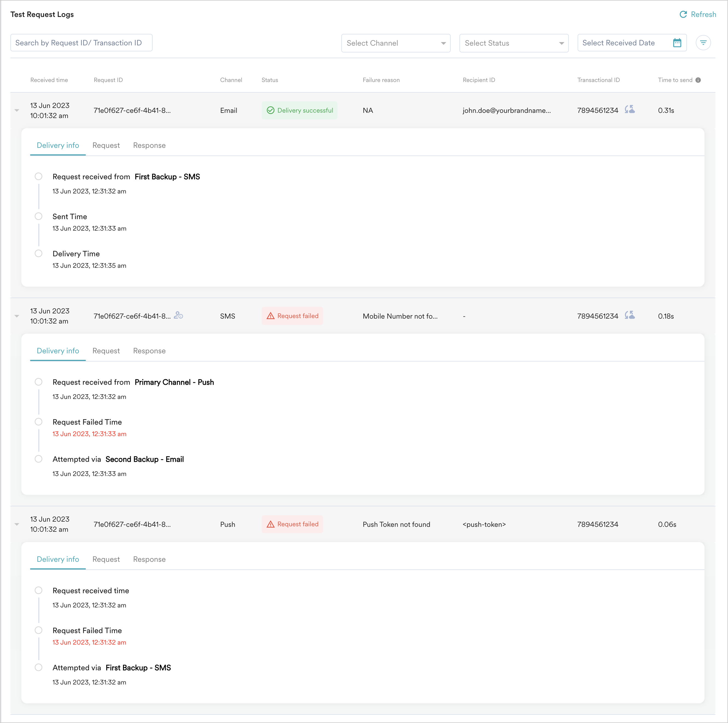Click circle beside Attempted via Second Backup - Email

coord(39,459)
